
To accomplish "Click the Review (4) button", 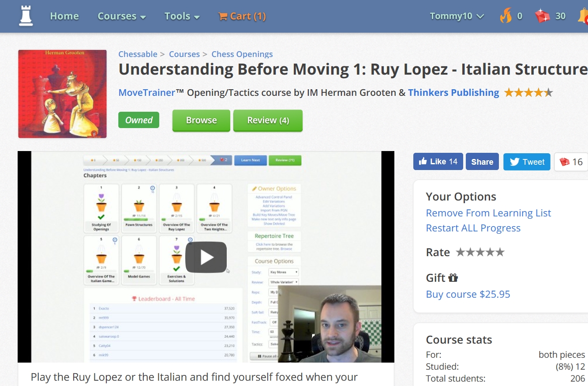I will (x=268, y=121).
